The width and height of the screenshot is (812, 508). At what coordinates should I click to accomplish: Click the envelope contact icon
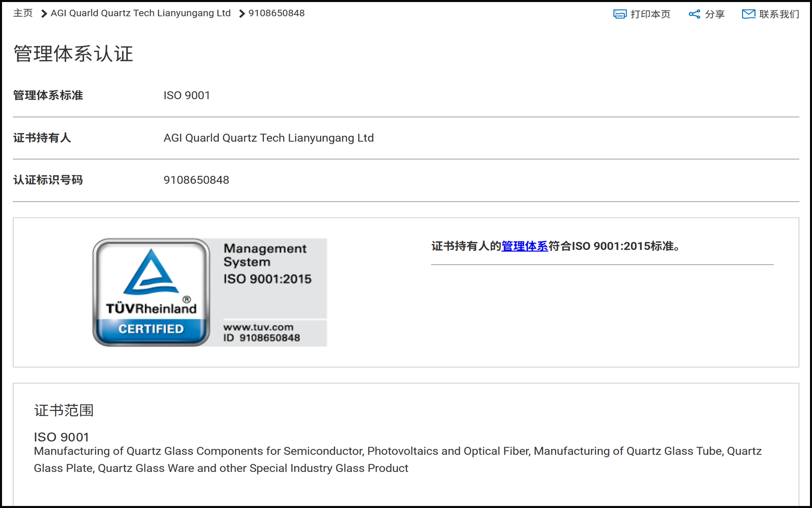pyautogui.click(x=749, y=14)
